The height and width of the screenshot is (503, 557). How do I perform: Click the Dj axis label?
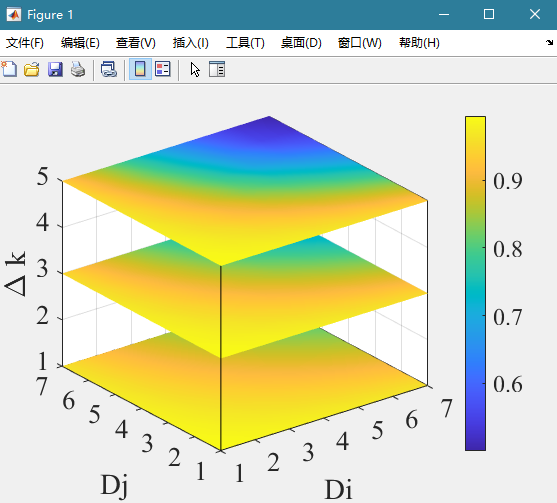[114, 485]
